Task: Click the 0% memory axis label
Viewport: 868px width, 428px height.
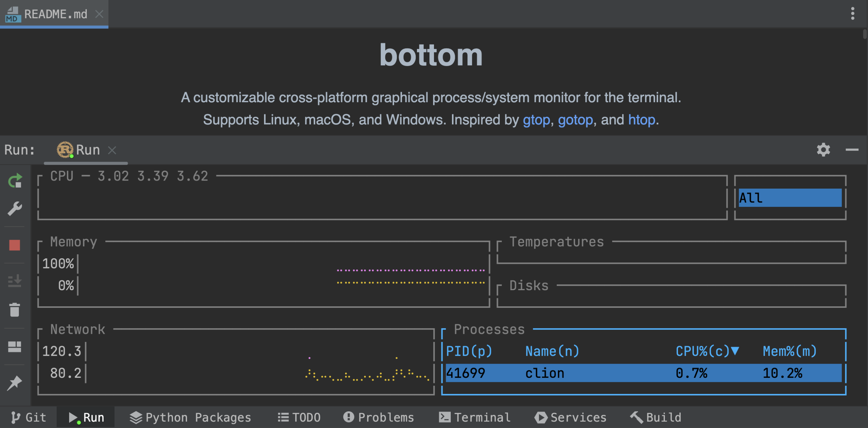Action: click(x=66, y=286)
